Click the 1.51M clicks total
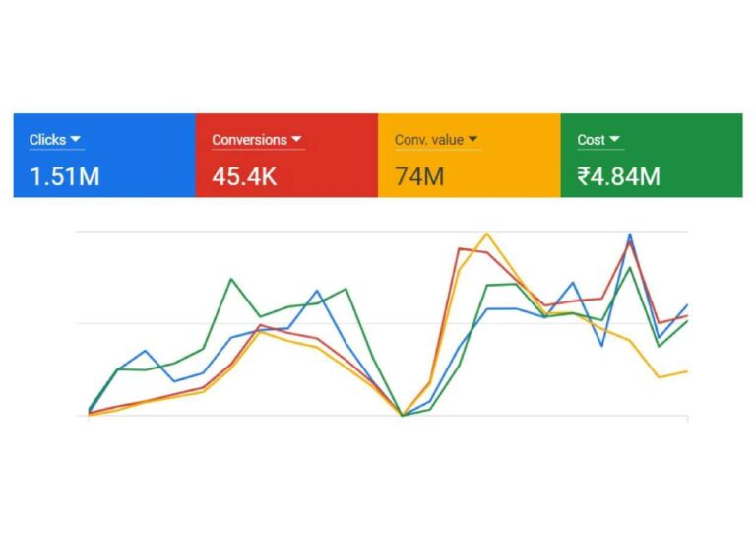756x535 pixels. (65, 177)
